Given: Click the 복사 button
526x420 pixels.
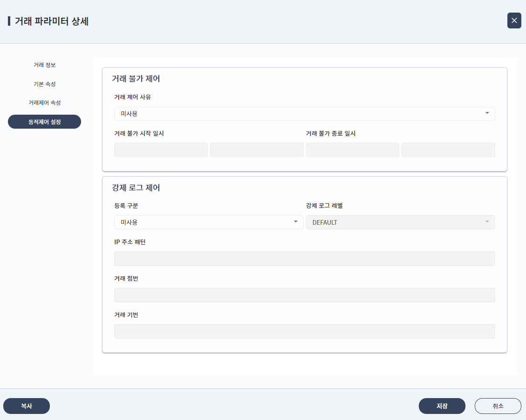Looking at the screenshot, I should pyautogui.click(x=27, y=406).
